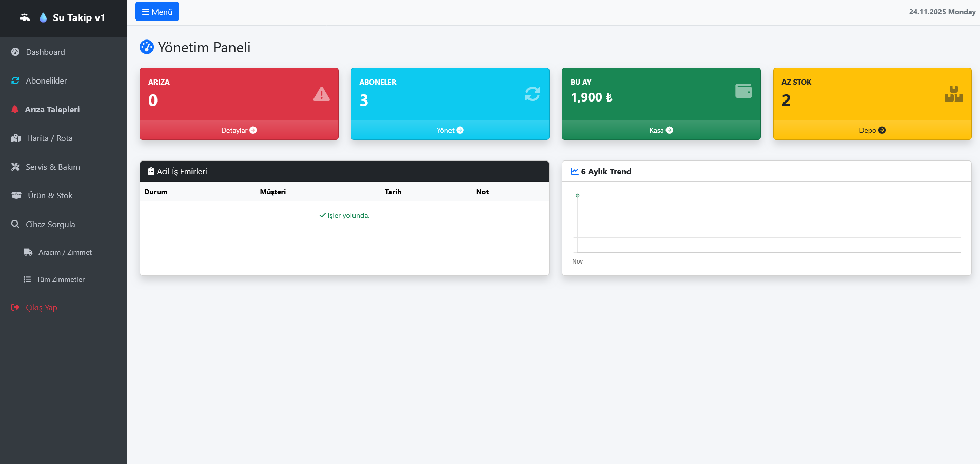Select Ürün & Stok from sidebar
This screenshot has width=980, height=464.
(50, 195)
